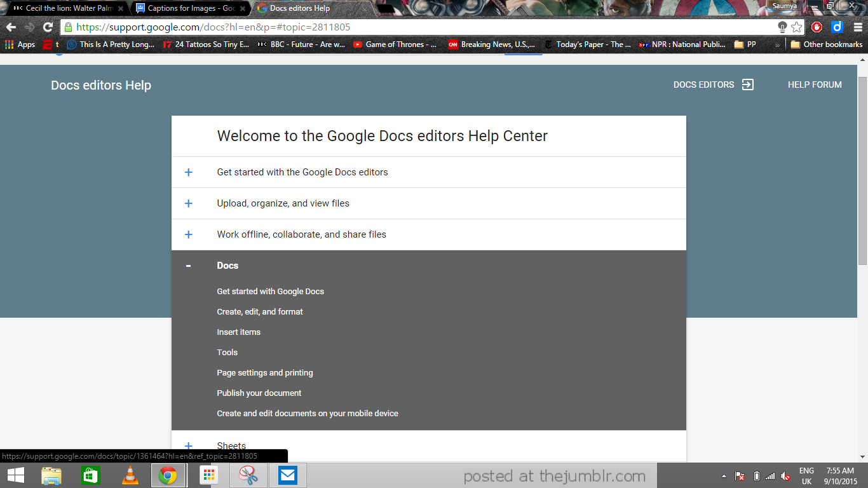
Task: Click the red ESPN bookmark icon
Action: (48, 44)
